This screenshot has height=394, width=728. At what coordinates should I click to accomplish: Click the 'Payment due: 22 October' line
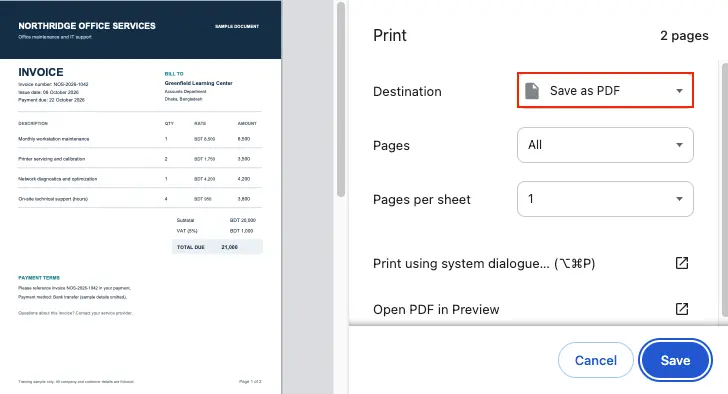[52, 100]
